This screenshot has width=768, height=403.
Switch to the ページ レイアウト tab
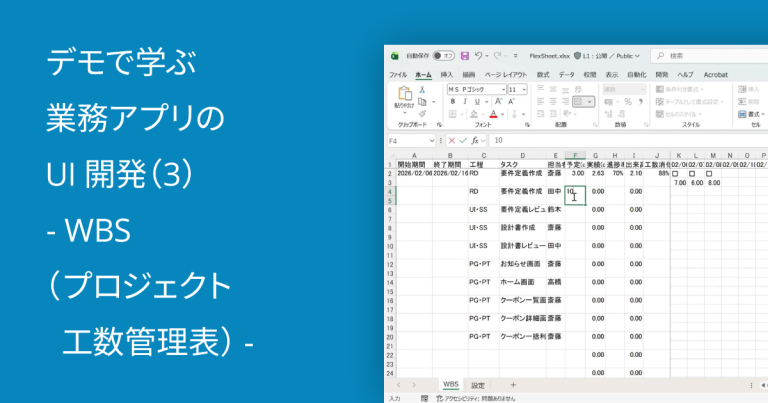[506, 75]
